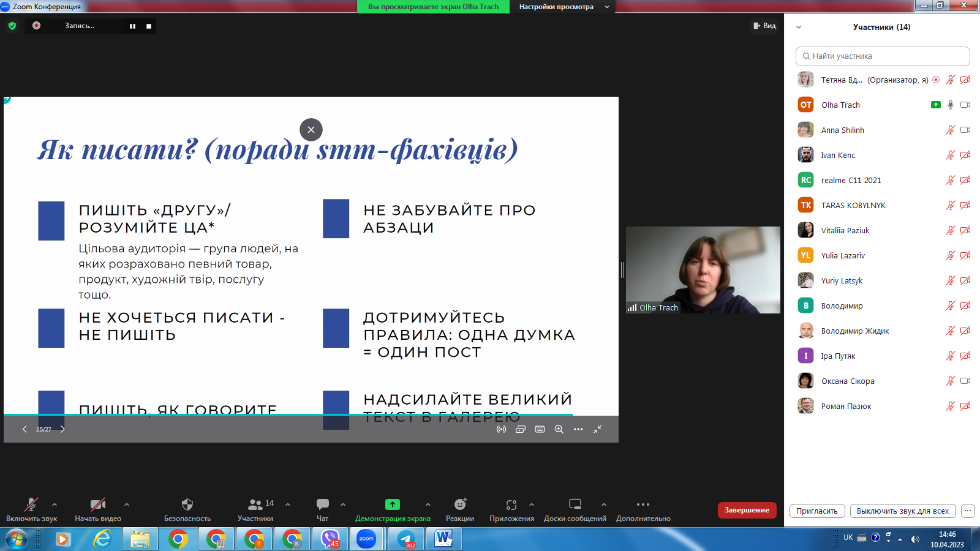Unmute microphone with audio button
The height and width of the screenshot is (551, 980).
(31, 505)
